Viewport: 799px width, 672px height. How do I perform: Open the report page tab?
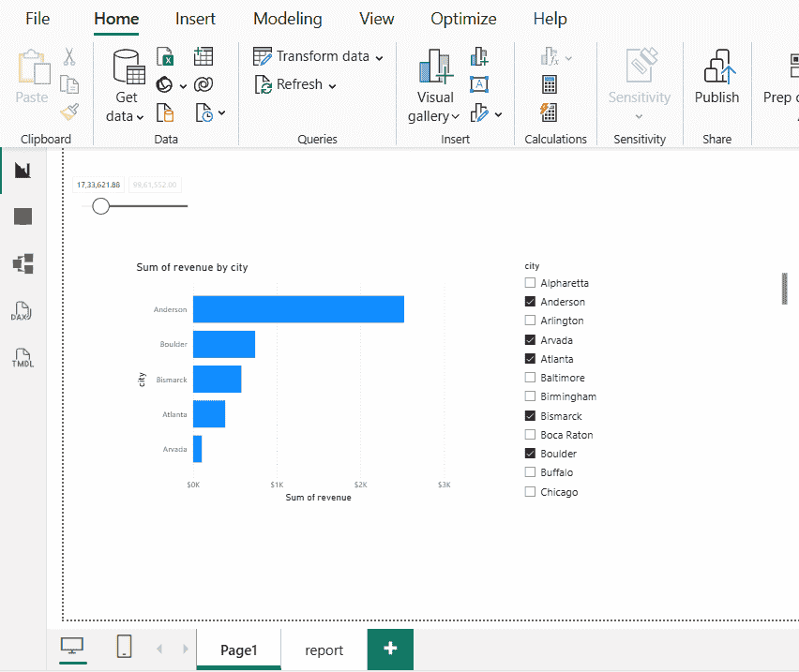(324, 650)
